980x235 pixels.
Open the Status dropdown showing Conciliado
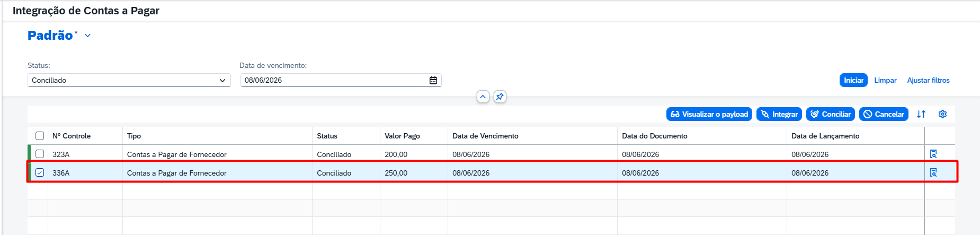(x=129, y=80)
